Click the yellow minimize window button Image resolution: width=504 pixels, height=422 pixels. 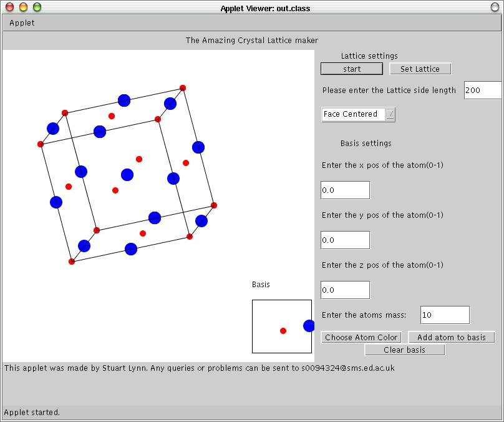coord(23,7)
